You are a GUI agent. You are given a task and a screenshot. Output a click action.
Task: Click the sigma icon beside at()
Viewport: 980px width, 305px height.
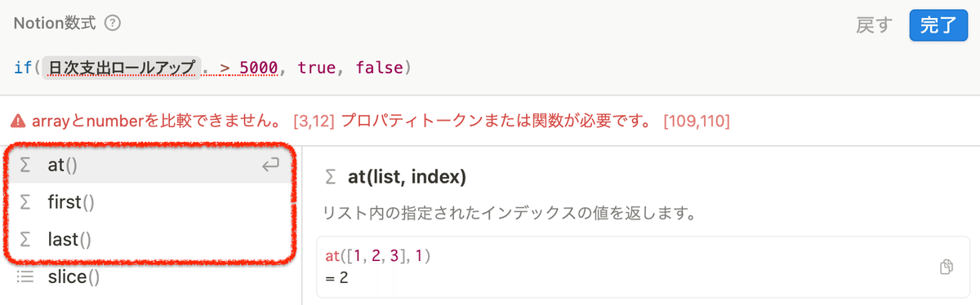tap(25, 166)
